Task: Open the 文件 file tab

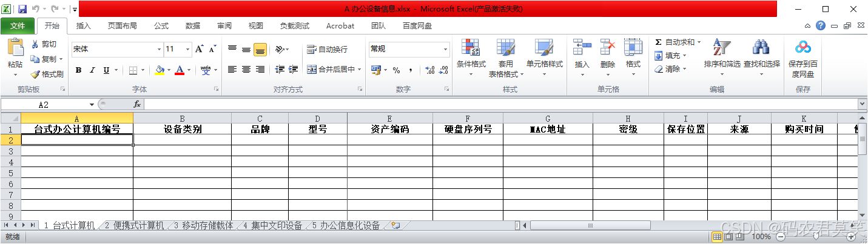Action: (18, 26)
